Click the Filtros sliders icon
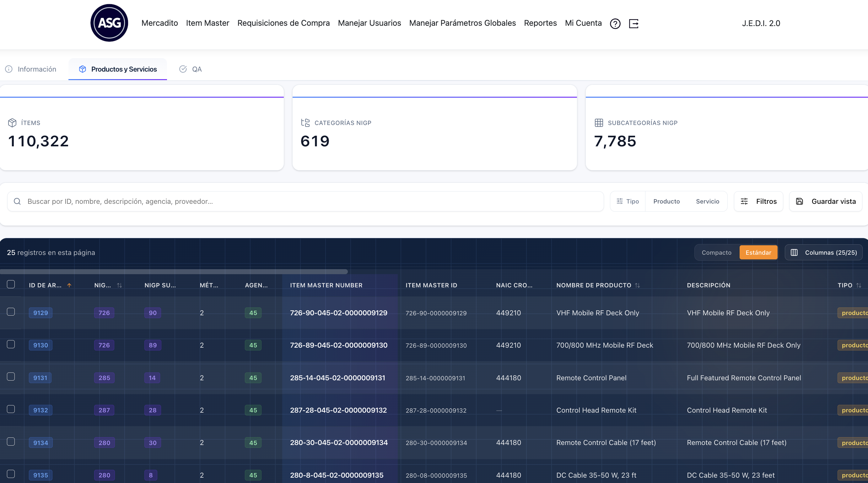Image resolution: width=868 pixels, height=483 pixels. click(744, 201)
